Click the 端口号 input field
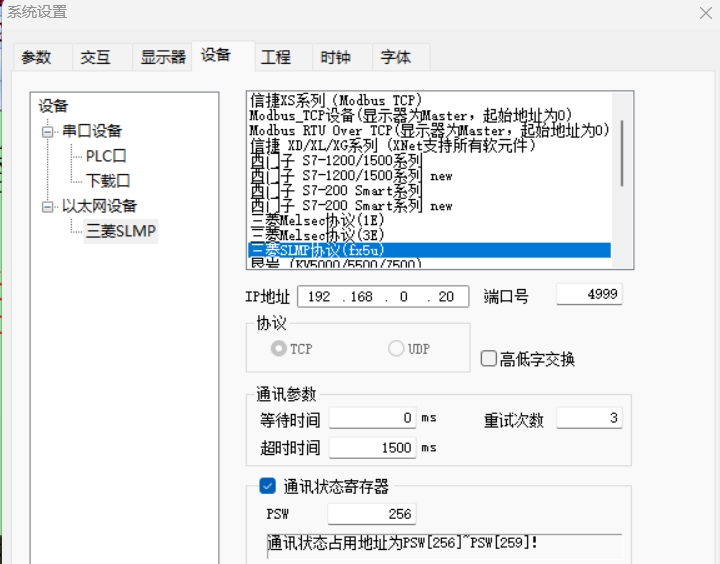This screenshot has width=720, height=564. tap(588, 295)
